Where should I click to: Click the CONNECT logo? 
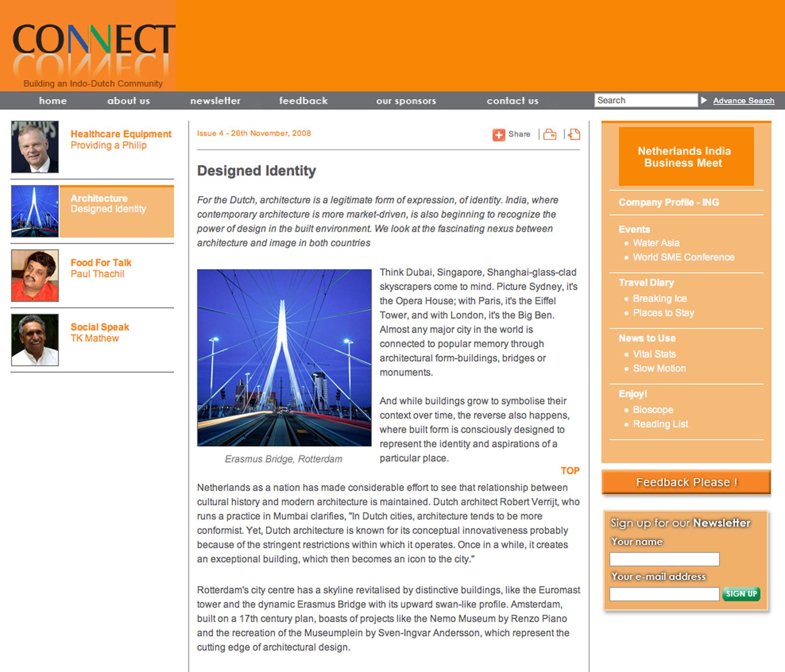(93, 50)
